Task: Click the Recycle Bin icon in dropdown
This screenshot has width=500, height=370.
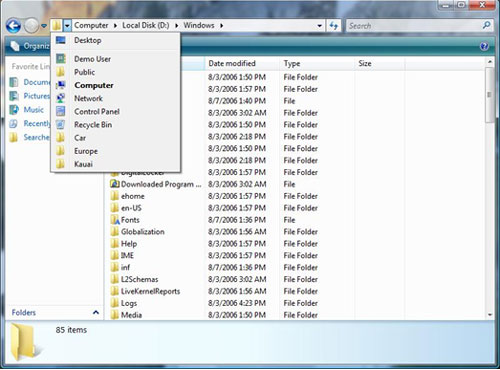Action: click(x=61, y=125)
